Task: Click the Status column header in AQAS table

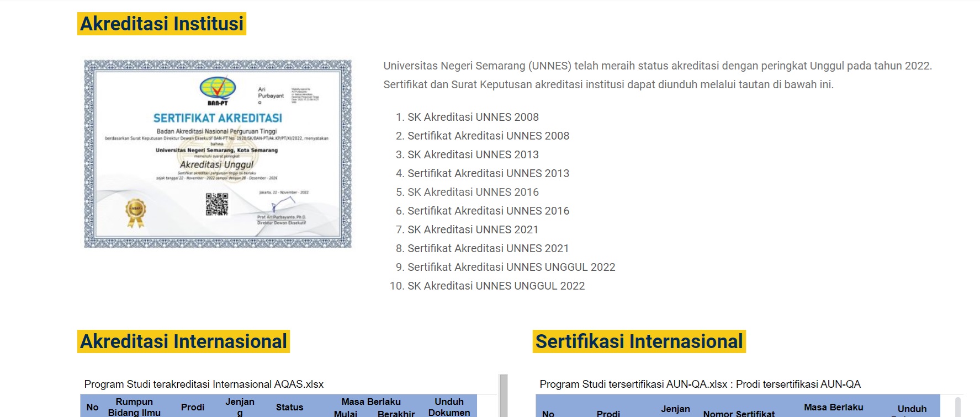Action: (289, 407)
